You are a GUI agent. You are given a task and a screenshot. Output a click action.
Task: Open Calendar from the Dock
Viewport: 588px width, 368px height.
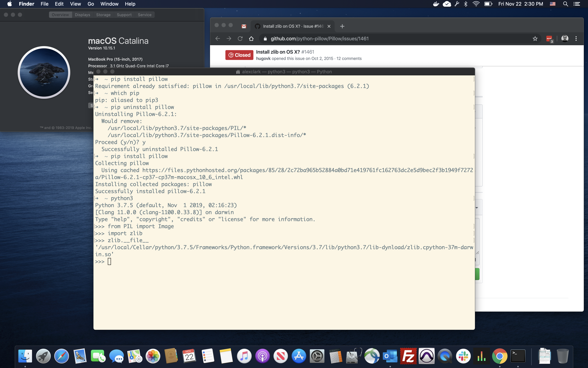point(189,356)
